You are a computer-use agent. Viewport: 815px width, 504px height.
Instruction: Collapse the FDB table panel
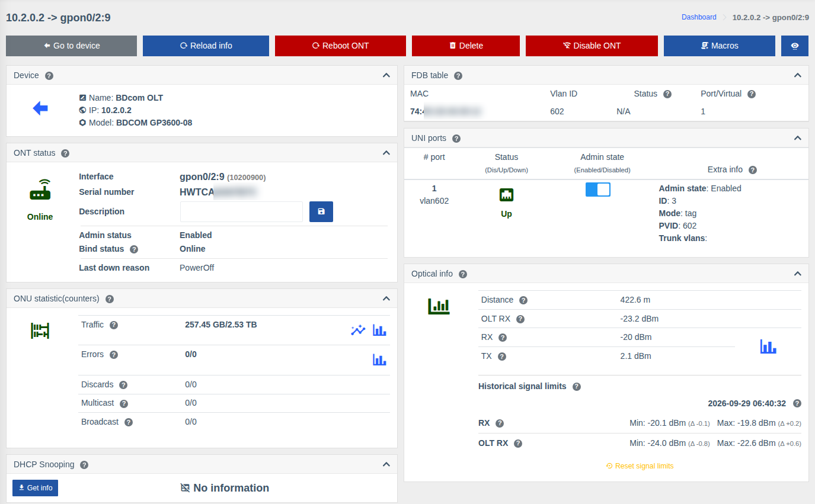pos(798,75)
